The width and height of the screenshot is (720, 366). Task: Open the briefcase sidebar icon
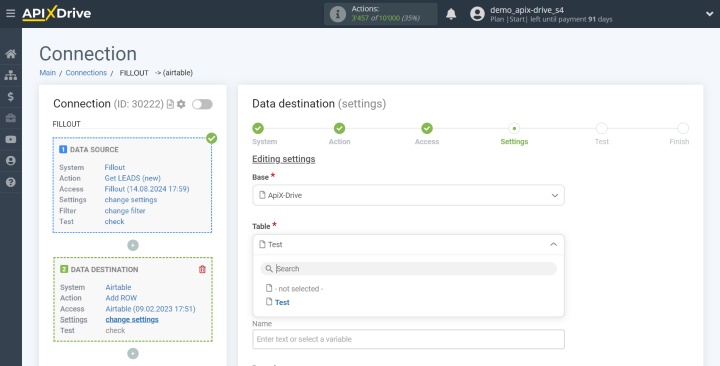tap(11, 118)
